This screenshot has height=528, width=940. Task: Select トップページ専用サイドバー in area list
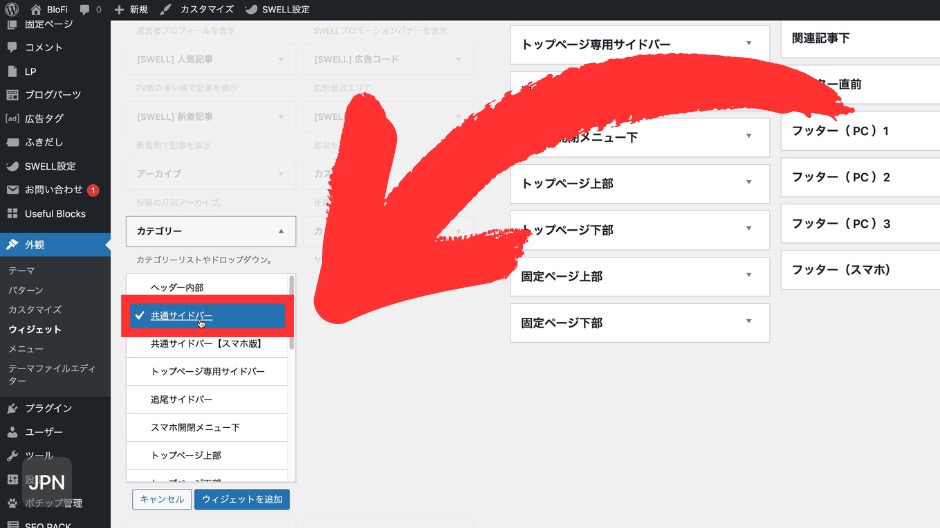207,372
